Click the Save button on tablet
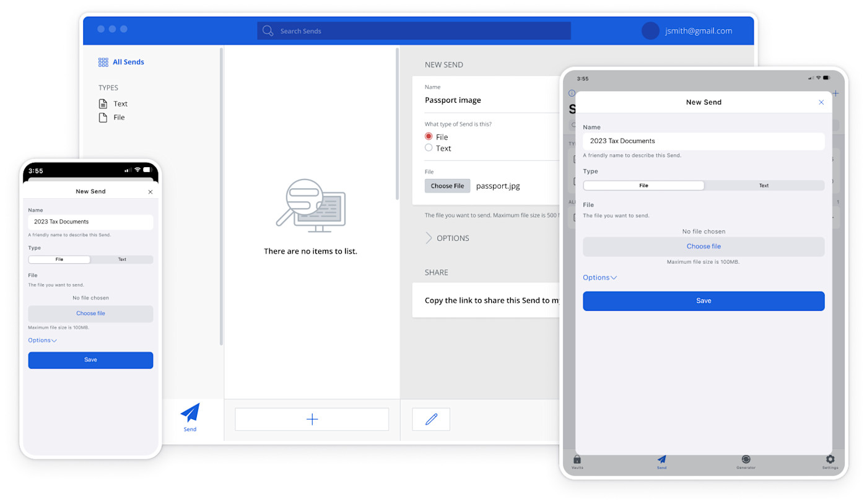 (x=704, y=301)
